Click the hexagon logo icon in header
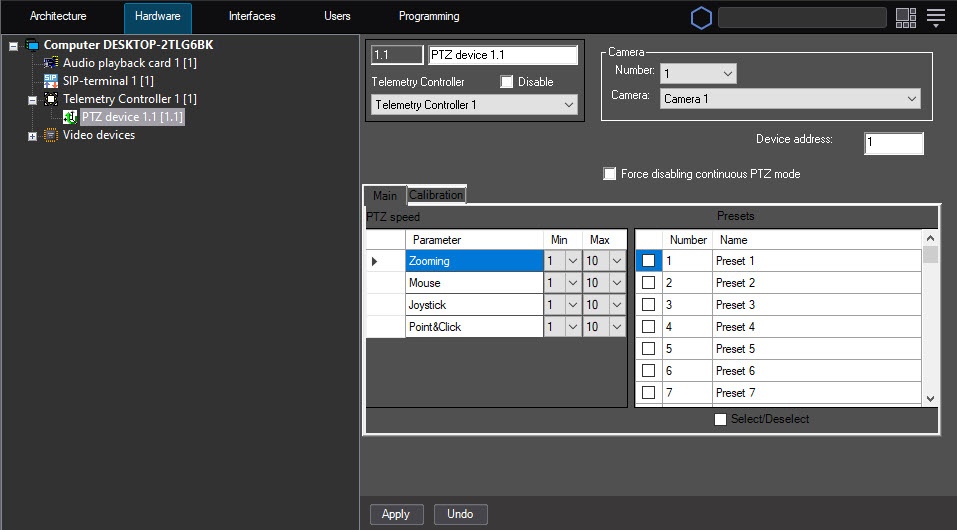The width and height of the screenshot is (957, 530). tap(701, 18)
